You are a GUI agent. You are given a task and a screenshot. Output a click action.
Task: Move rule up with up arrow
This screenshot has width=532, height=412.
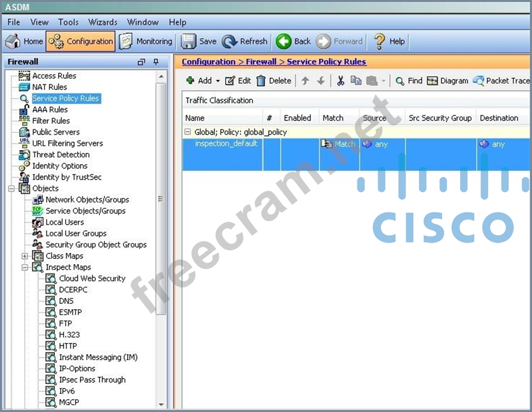[305, 81]
